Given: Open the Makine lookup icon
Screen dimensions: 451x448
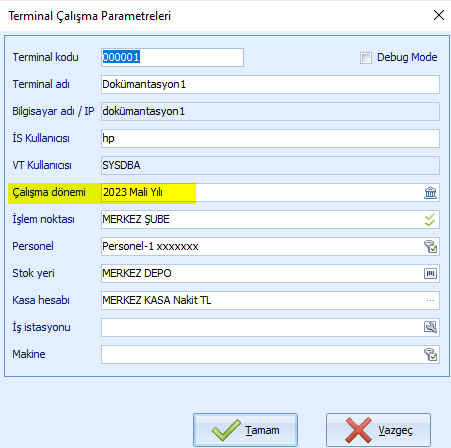Looking at the screenshot, I should [430, 354].
